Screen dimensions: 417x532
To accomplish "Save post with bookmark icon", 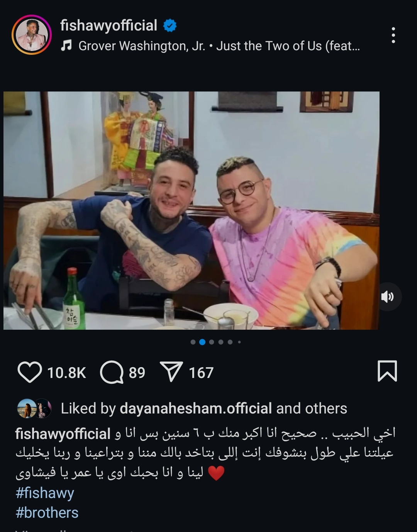I will (387, 371).
